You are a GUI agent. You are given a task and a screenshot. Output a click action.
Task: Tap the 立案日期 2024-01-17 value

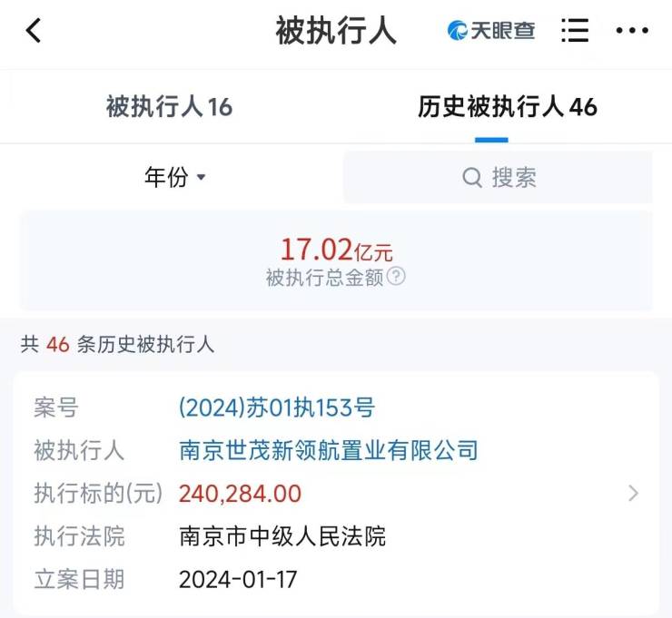[x=238, y=580]
